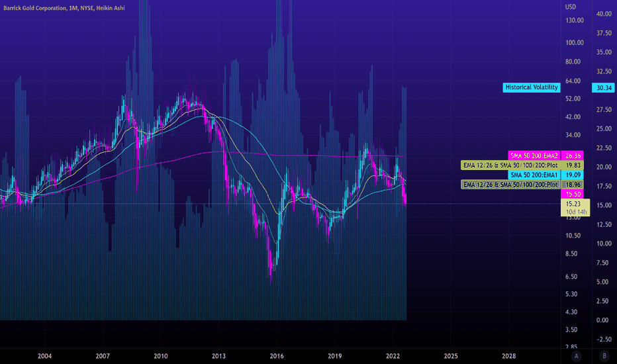617x364 pixels.
Task: Click the Historical Volatility indicator label
Action: coord(532,87)
